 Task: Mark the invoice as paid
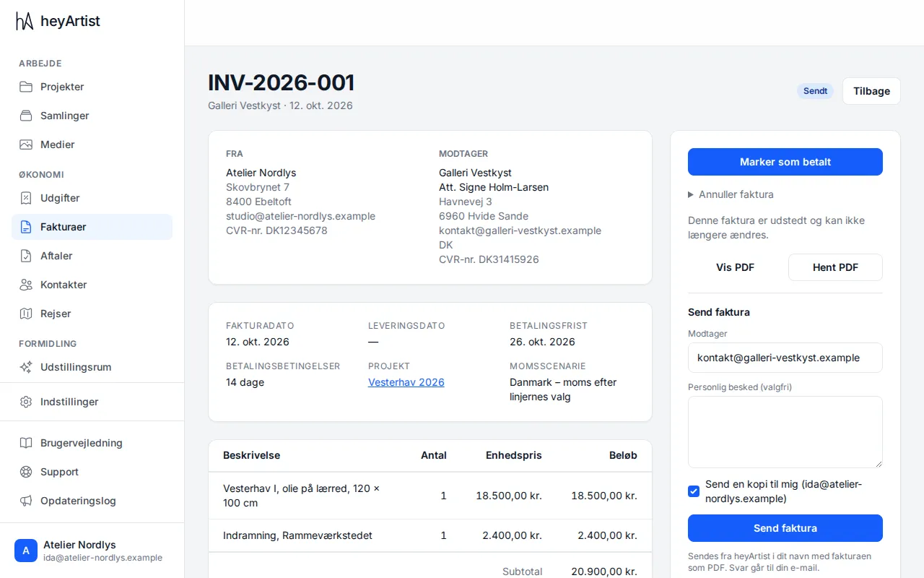785,162
